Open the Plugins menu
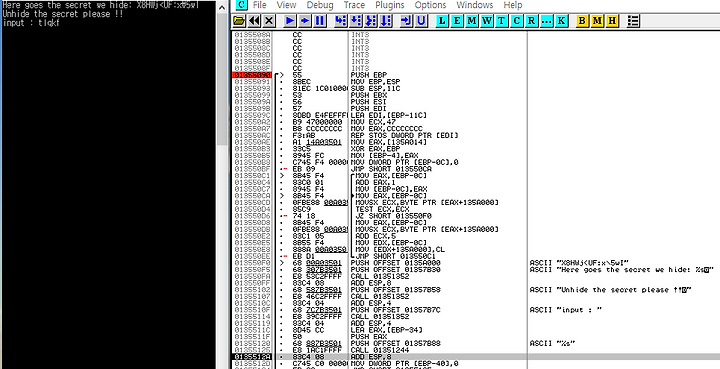720x369 pixels. (x=390, y=5)
